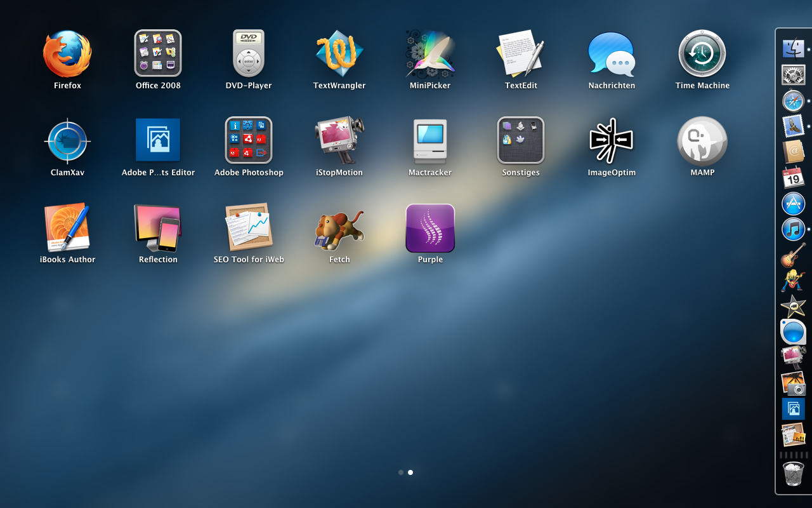Screen dimensions: 812x508
Task: Open the App Store from Dock
Action: click(793, 204)
